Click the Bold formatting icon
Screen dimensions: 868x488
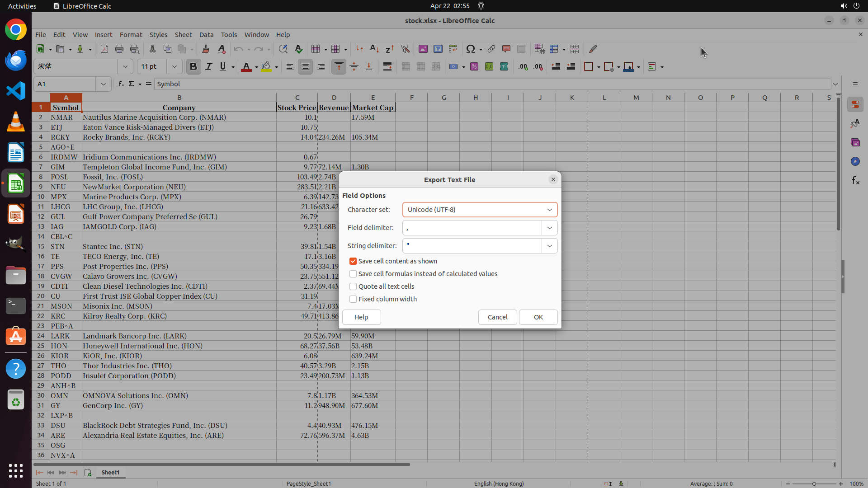tap(193, 67)
